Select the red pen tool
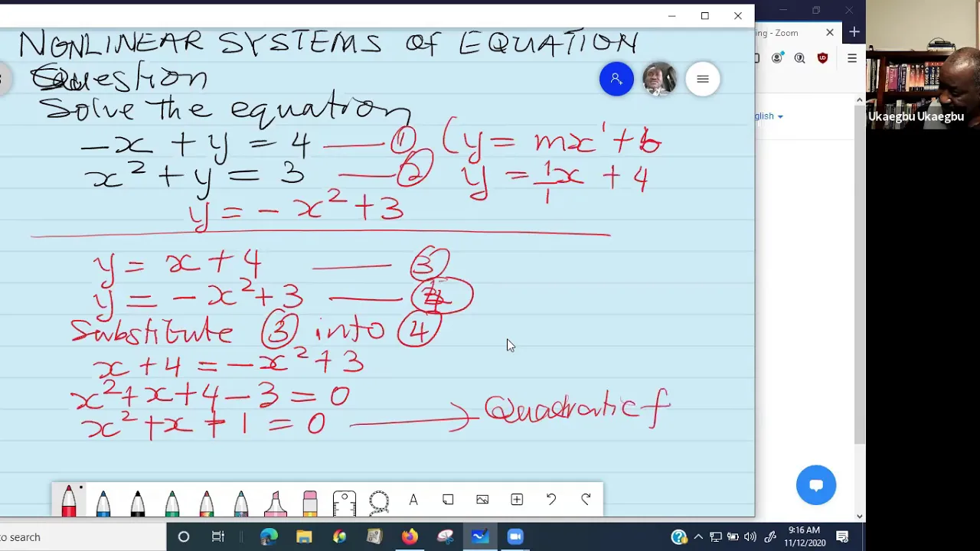980x551 pixels. (69, 500)
